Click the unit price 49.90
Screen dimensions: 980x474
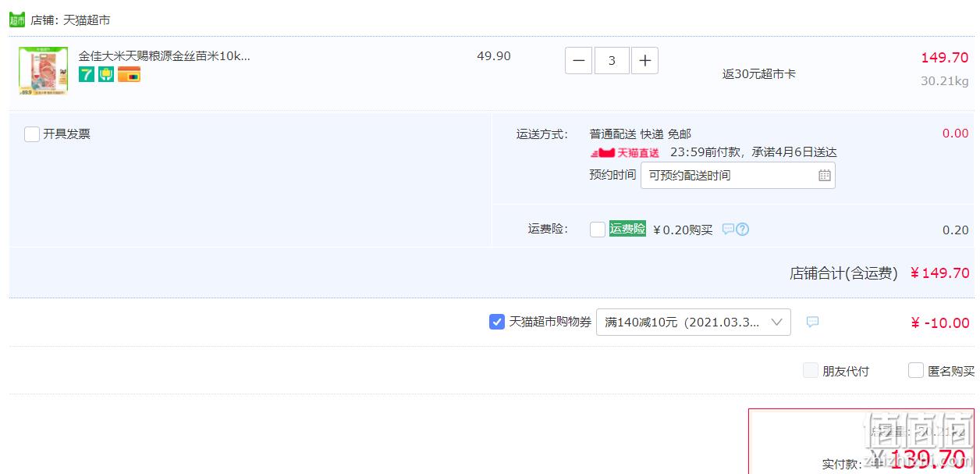point(494,56)
